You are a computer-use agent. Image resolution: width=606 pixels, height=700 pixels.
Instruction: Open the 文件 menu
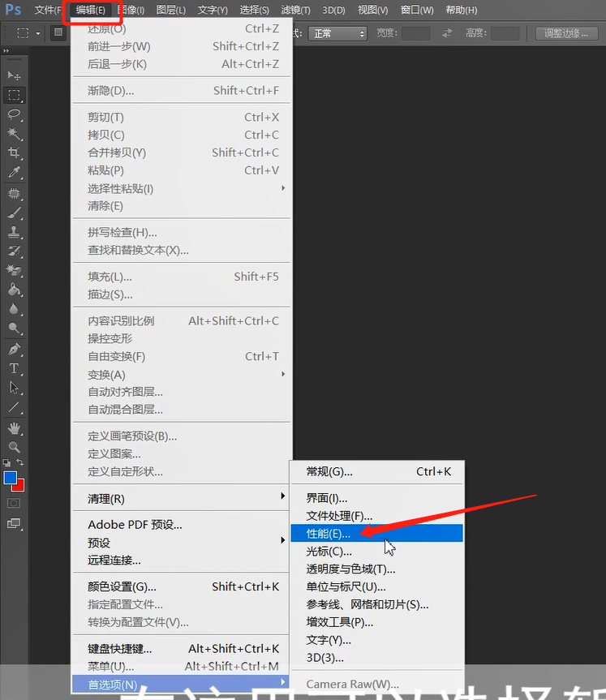click(47, 10)
